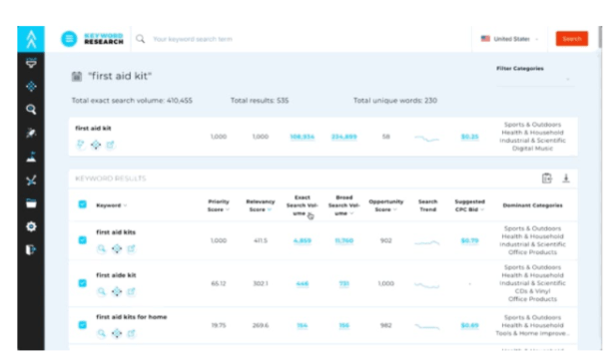Screen dimensions: 614x364
Task: Download keyword results with the download icon
Action: pyautogui.click(x=566, y=179)
